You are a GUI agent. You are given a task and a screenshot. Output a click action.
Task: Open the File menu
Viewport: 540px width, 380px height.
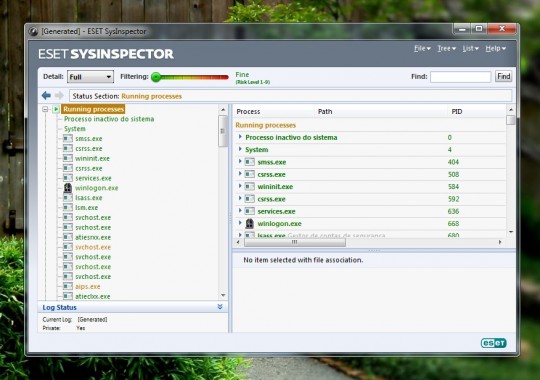(x=422, y=49)
